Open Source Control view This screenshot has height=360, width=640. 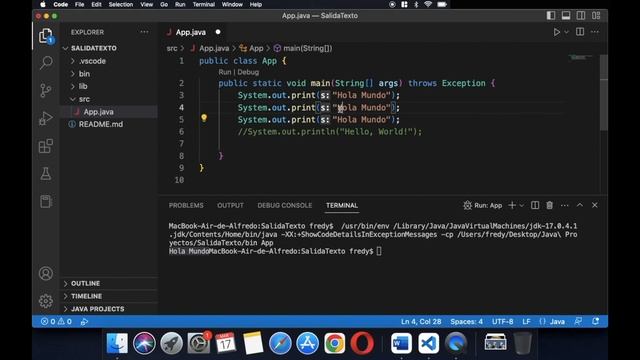[46, 90]
